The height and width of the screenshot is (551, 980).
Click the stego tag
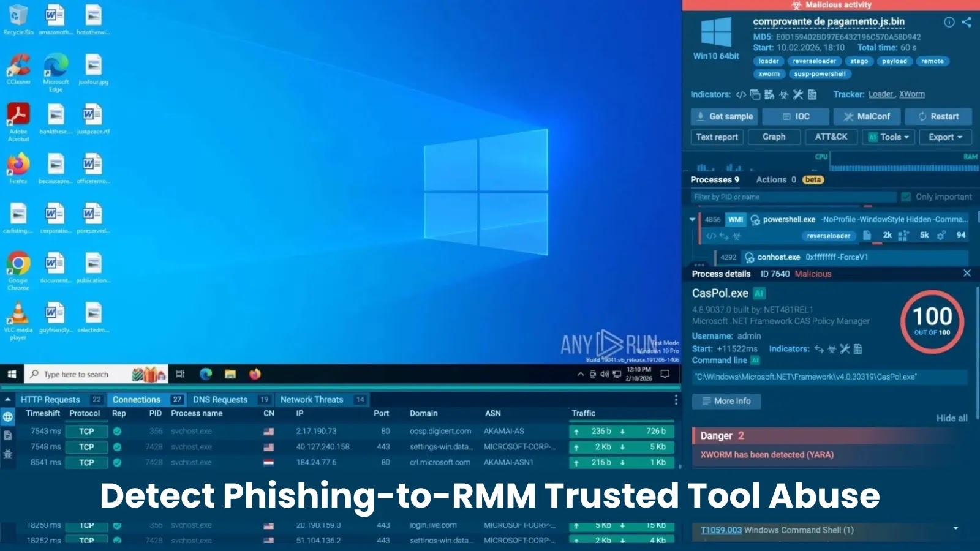(x=859, y=61)
